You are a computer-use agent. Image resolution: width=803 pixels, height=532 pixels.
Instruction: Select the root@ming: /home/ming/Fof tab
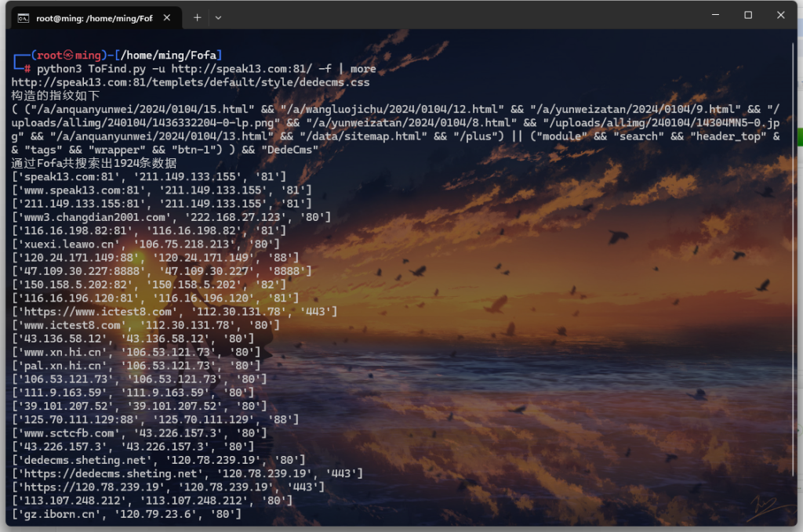[x=94, y=17]
